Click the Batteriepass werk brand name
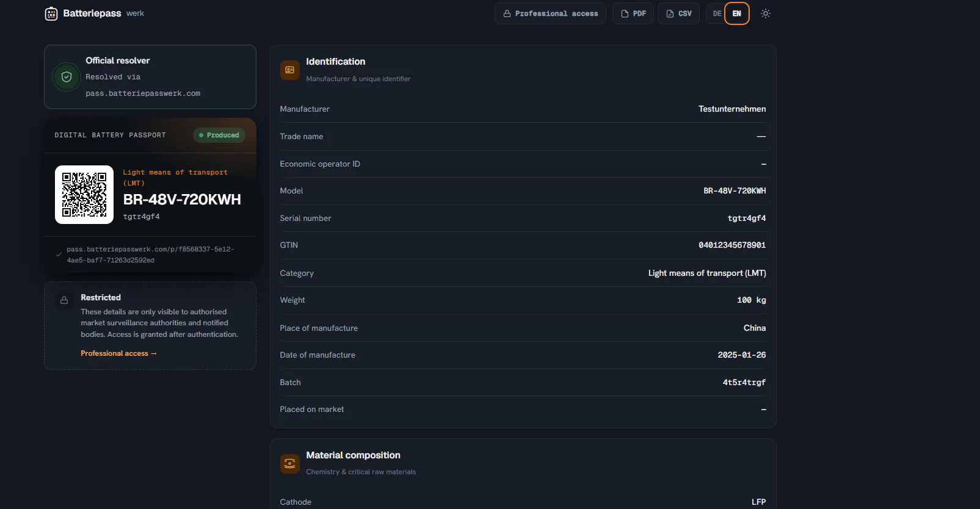This screenshot has width=980, height=509. point(104,13)
